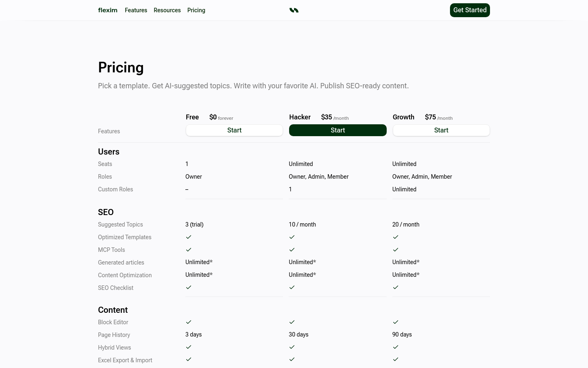Click the SEO section heading
Viewport: 588px width, 368px height.
[x=106, y=212]
